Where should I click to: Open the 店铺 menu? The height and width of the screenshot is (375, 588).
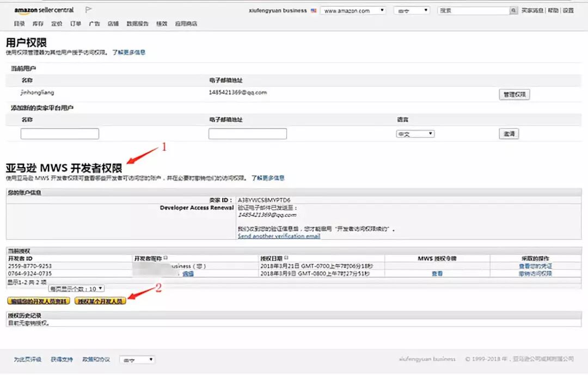(x=113, y=23)
